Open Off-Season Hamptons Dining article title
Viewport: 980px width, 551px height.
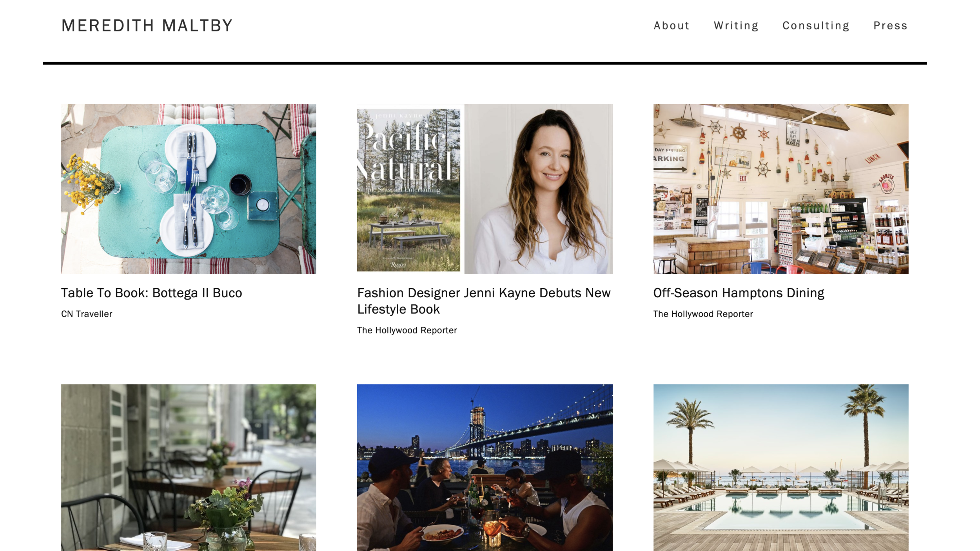pos(739,293)
